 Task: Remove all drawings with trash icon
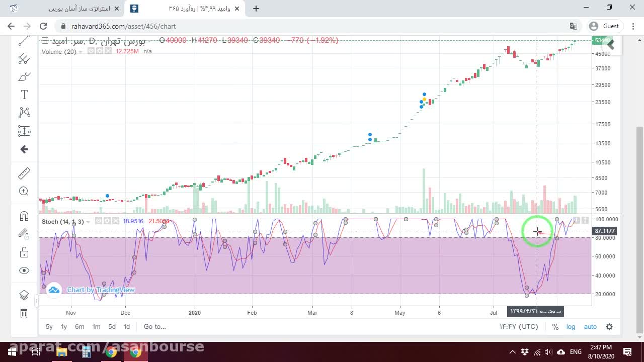click(x=24, y=314)
